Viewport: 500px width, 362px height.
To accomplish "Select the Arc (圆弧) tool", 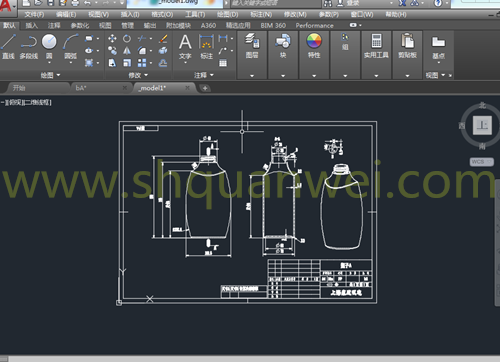I will tap(71, 46).
